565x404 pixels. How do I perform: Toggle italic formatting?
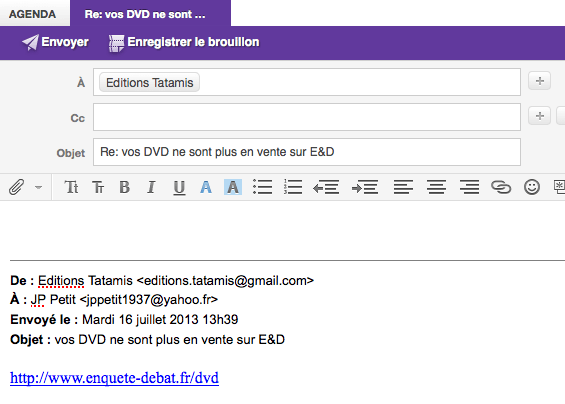tap(151, 187)
